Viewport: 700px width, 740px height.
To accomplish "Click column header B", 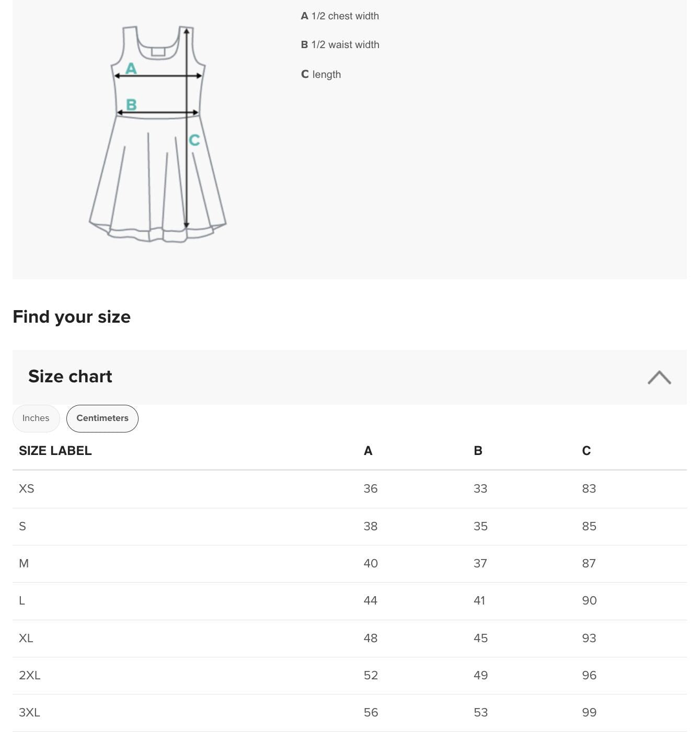I will 477,450.
